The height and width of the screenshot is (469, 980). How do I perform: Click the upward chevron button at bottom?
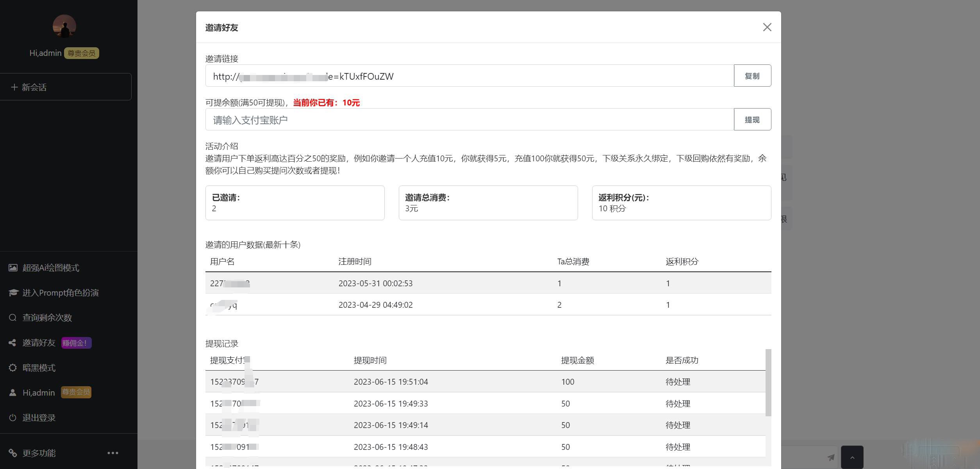coord(852,457)
